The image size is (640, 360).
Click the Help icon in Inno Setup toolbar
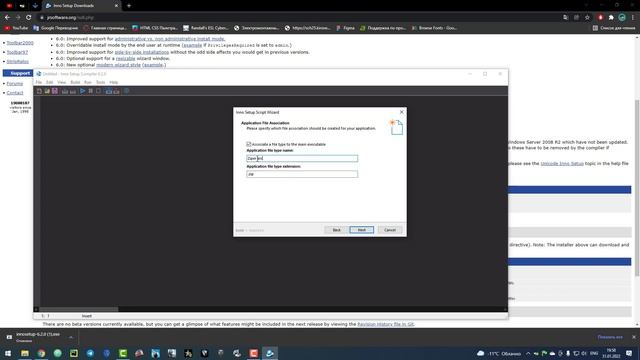[127, 91]
